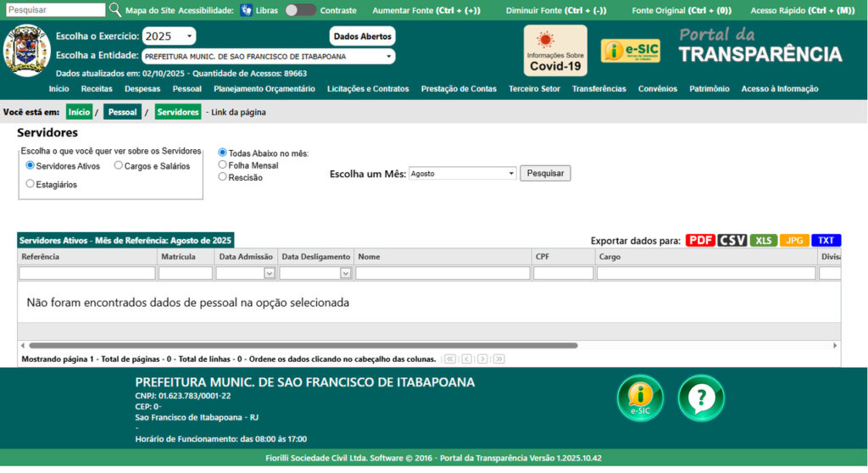
Task: Choose the Estagiários radio option
Action: [x=31, y=183]
